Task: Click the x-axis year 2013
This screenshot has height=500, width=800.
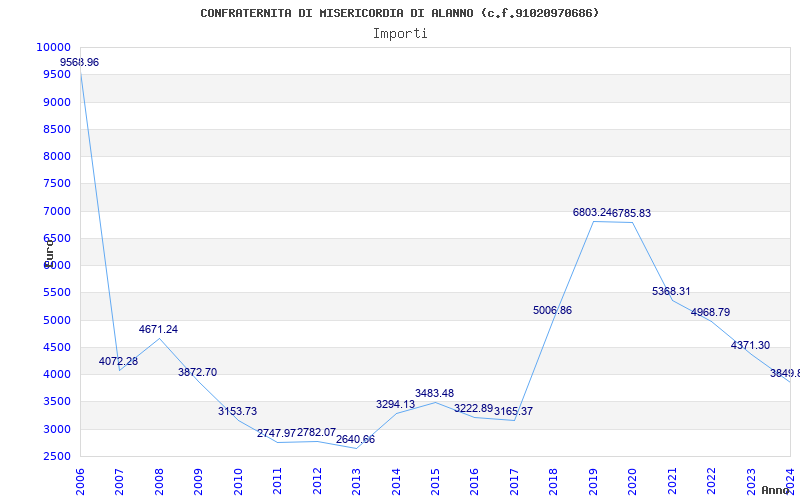Action: [357, 481]
